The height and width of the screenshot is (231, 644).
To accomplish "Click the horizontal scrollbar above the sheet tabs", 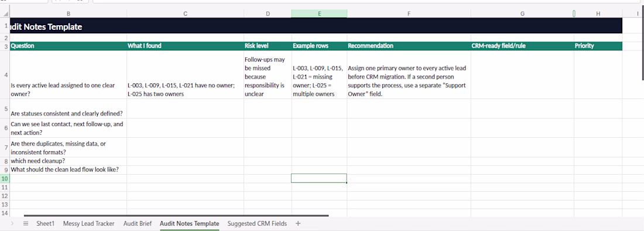I will 176,215.
